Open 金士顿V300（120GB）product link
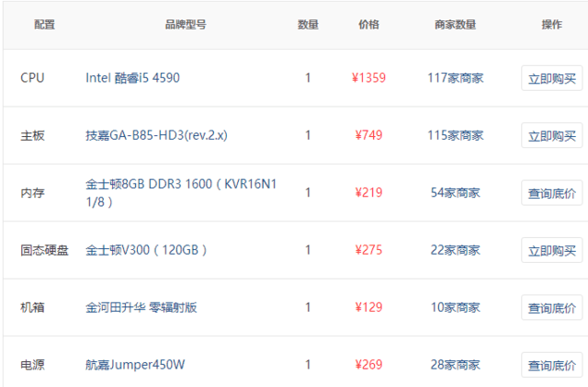The image size is (588, 387). point(146,250)
